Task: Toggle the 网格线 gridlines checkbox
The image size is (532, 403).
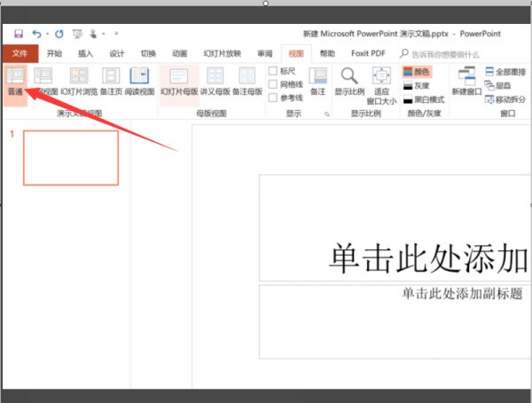Action: pyautogui.click(x=273, y=84)
